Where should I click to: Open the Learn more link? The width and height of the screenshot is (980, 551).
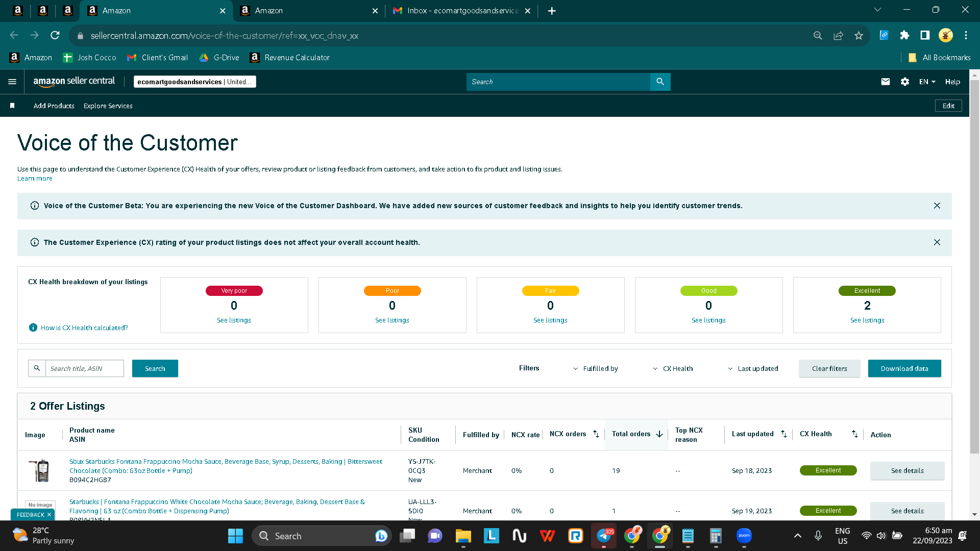point(35,179)
